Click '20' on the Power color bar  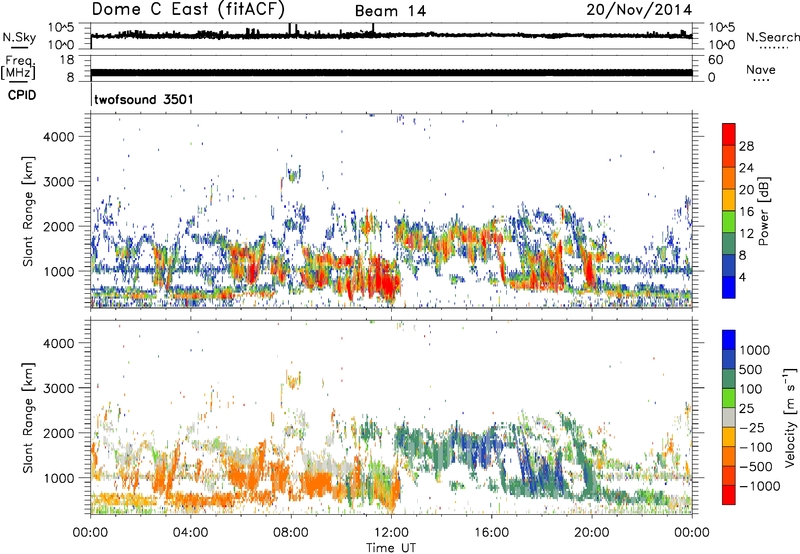746,190
